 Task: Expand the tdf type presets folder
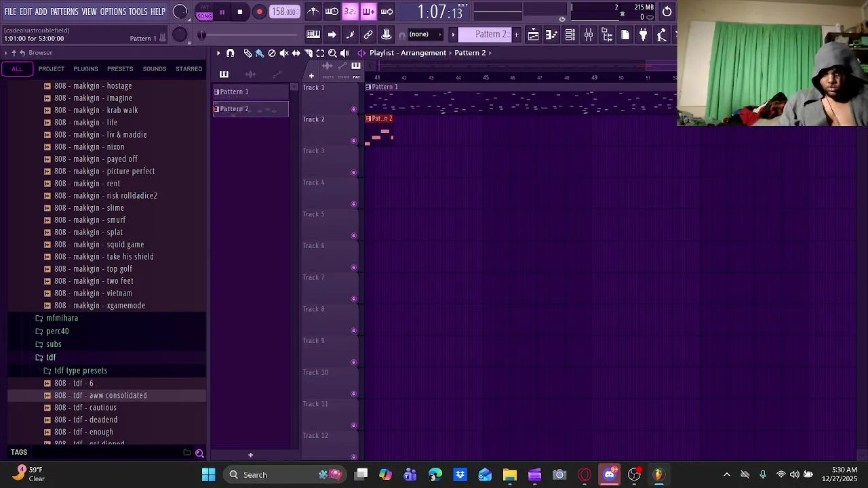point(80,371)
